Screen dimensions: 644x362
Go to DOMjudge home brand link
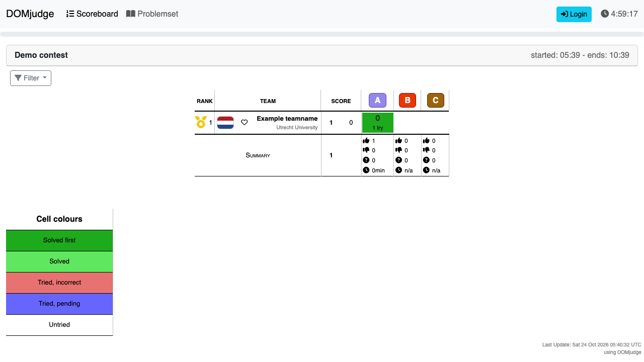pyautogui.click(x=30, y=14)
